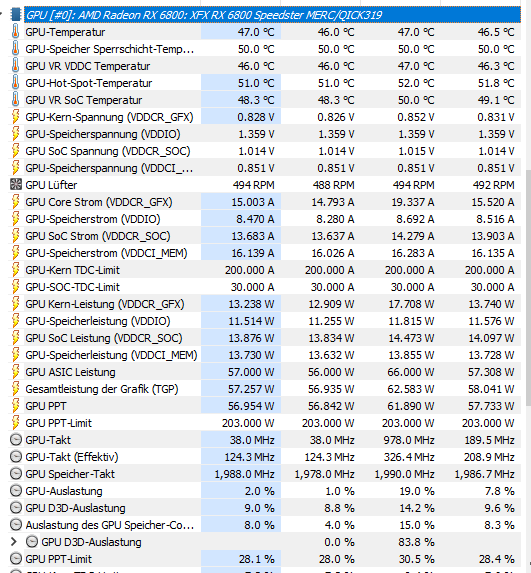Click thermometer icon beside GPU VR VDDC Temperatur
Screen dimensions: 531x573
(x=15, y=66)
